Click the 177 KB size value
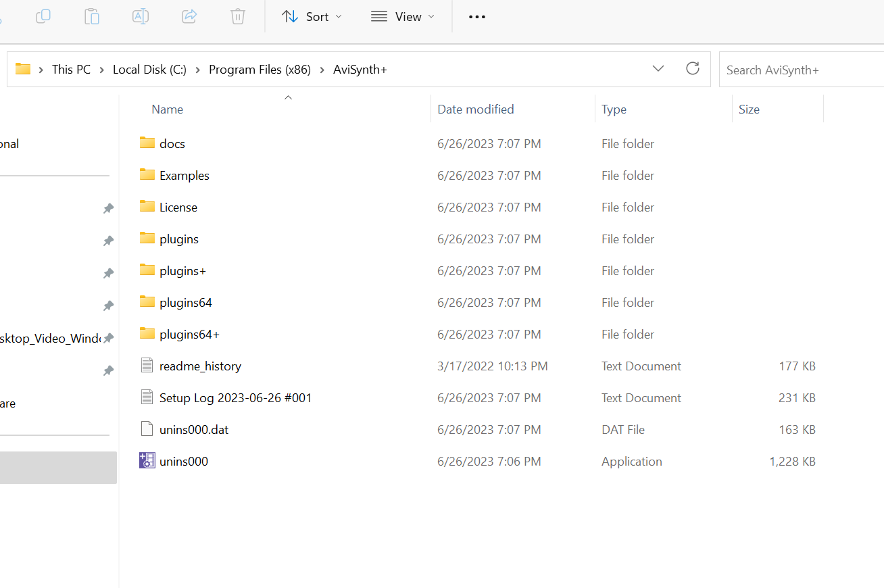This screenshot has width=884, height=588. tap(797, 366)
